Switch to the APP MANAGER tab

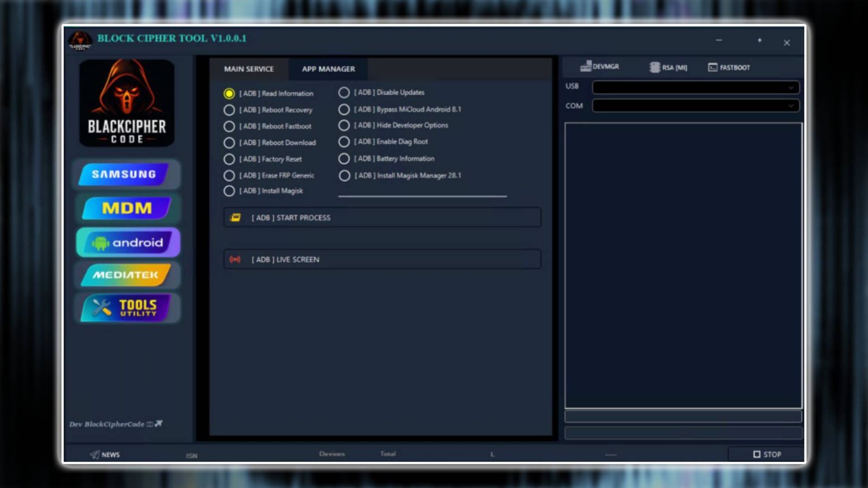[328, 69]
